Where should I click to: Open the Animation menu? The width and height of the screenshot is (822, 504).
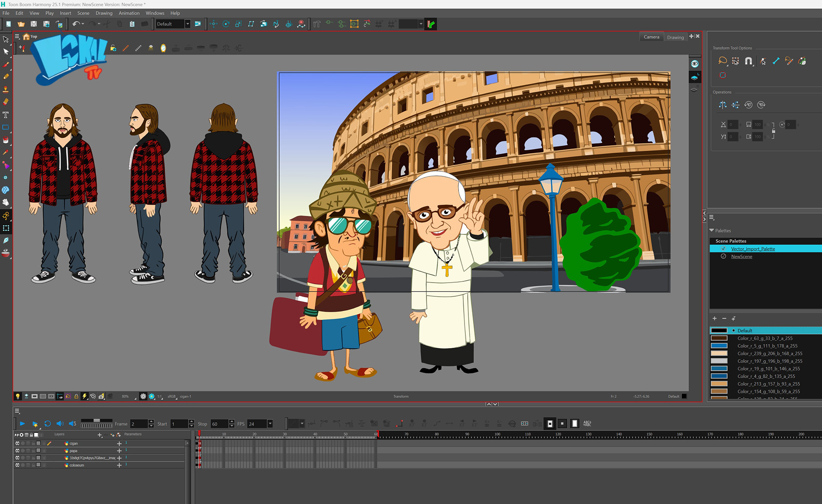(129, 13)
